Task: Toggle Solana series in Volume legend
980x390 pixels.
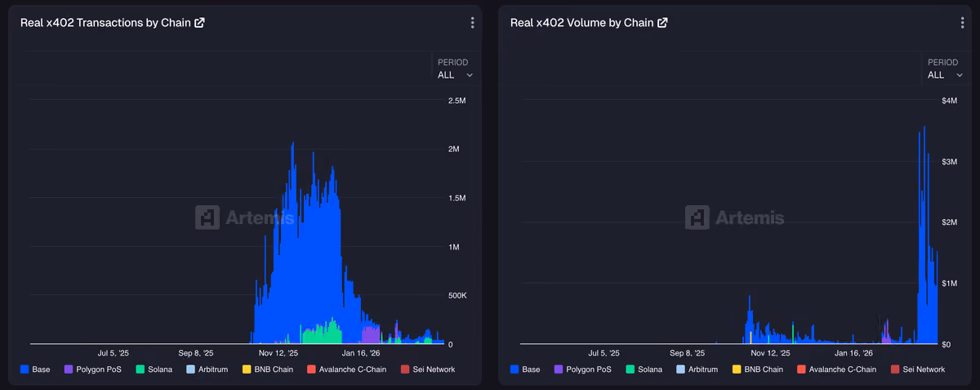Action: pyautogui.click(x=644, y=370)
